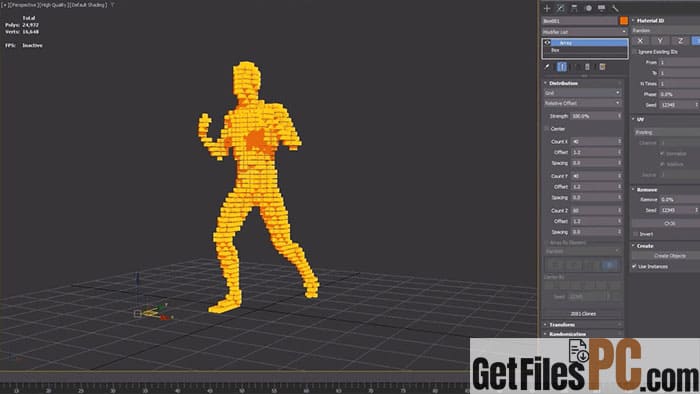Screen dimensions: 700x394
Task: Enable the Center checkbox
Action: [547, 129]
